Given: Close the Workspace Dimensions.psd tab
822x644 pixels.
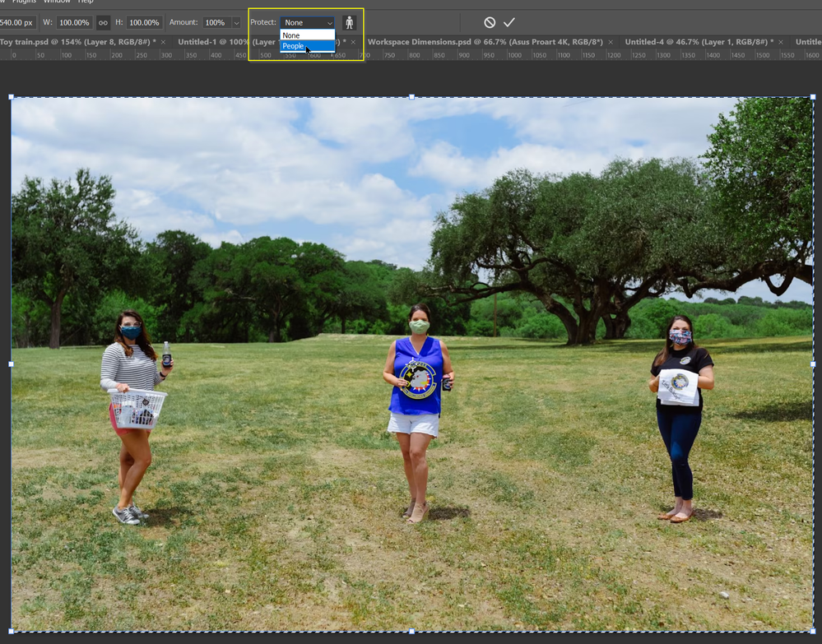Looking at the screenshot, I should 611,42.
